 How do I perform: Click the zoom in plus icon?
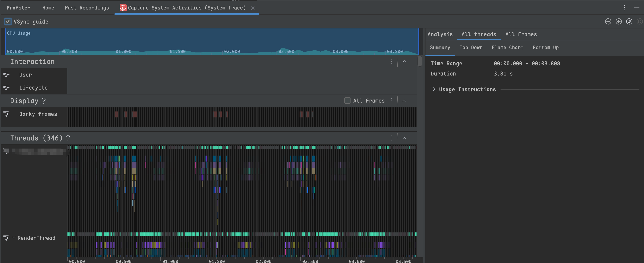click(x=619, y=22)
